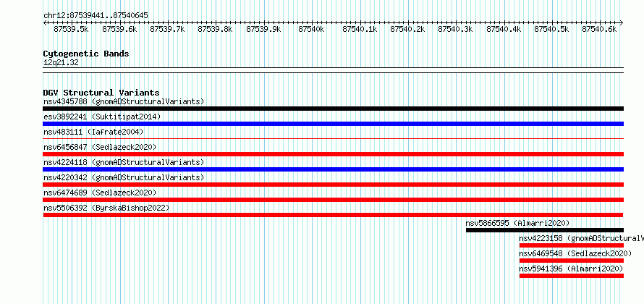The height and width of the screenshot is (304, 644).
Task: Click ruler tick 87539.7k
Action: point(167,29)
